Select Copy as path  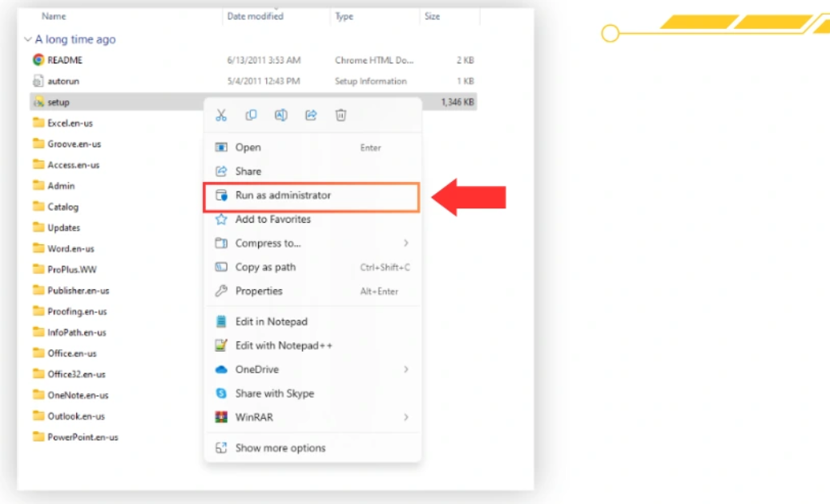[x=265, y=268]
